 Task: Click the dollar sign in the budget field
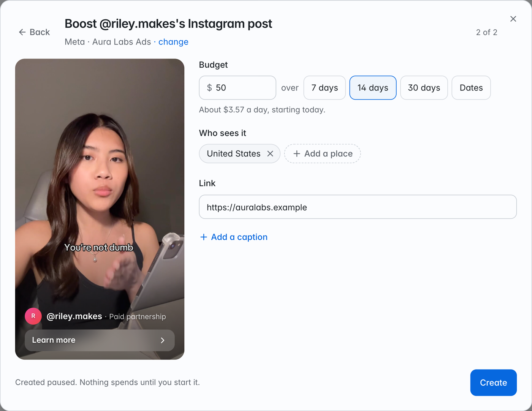[209, 88]
